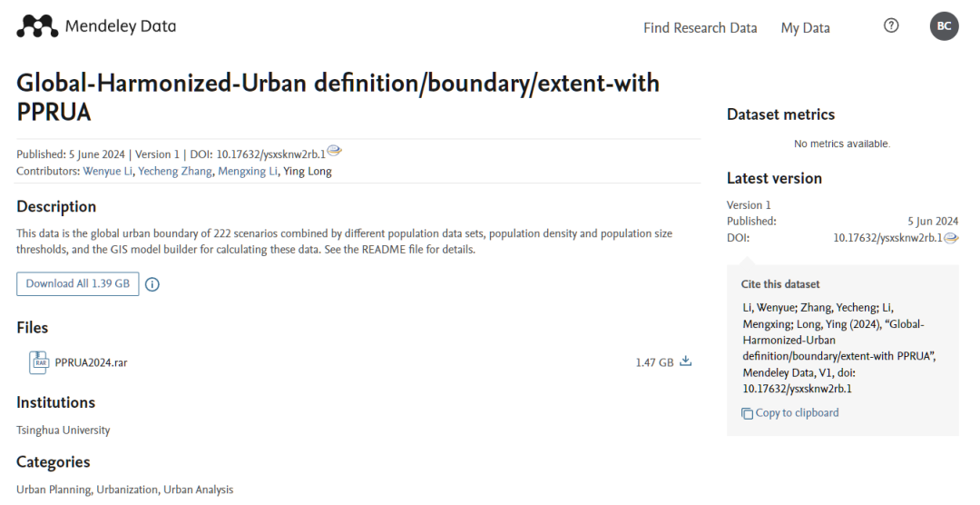Click the Mendeley Data logo

point(96,26)
